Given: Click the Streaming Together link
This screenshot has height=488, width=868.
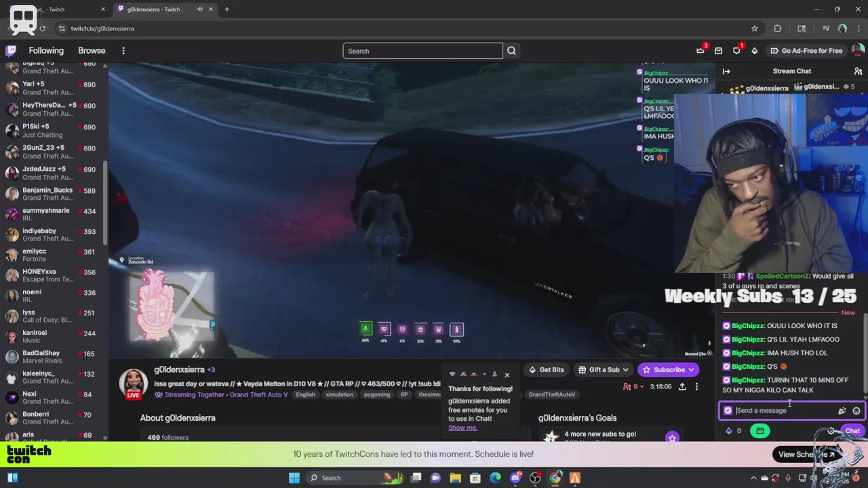Looking at the screenshot, I should point(195,394).
